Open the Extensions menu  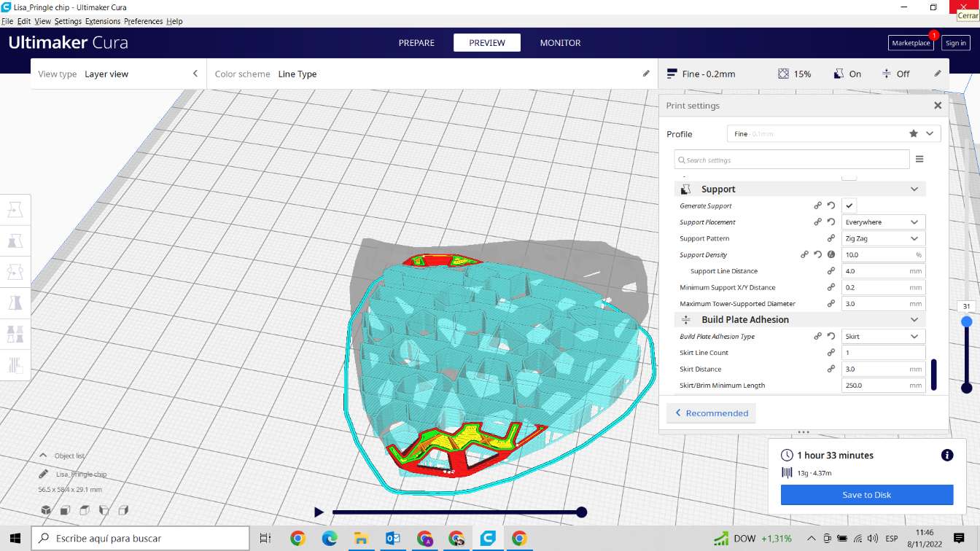click(103, 21)
